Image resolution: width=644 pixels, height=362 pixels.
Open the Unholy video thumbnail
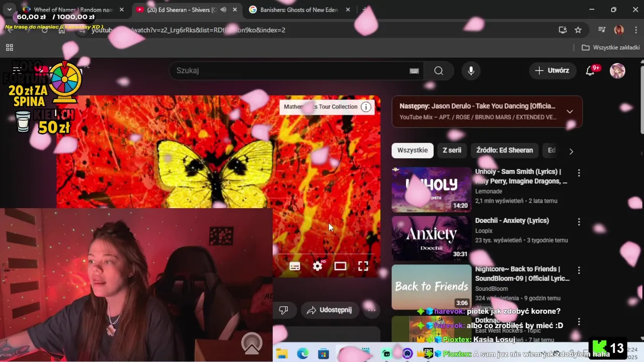tap(432, 190)
